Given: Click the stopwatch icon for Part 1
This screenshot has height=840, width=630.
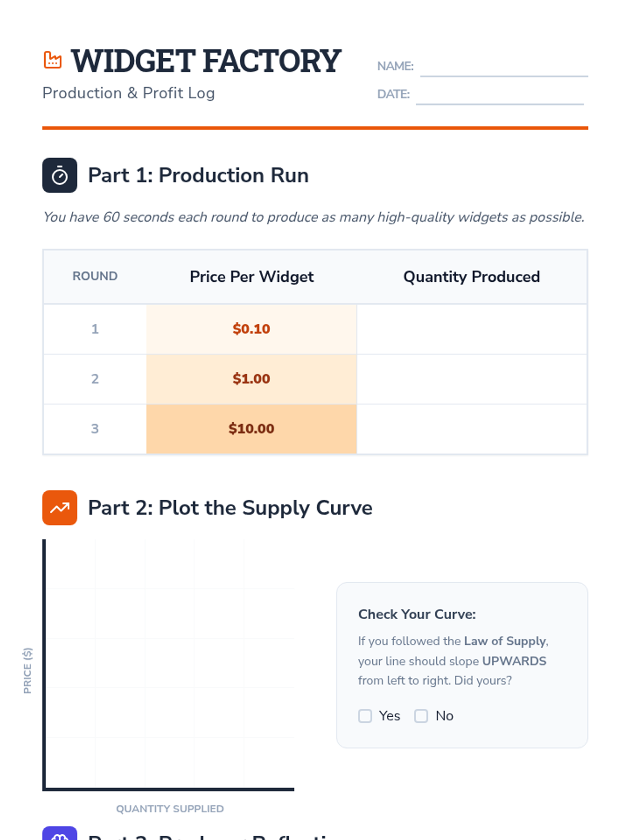Looking at the screenshot, I should pyautogui.click(x=60, y=175).
